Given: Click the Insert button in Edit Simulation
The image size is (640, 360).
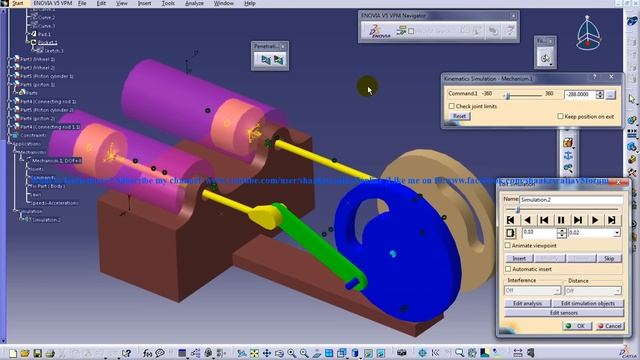Looking at the screenshot, I should point(519,258).
